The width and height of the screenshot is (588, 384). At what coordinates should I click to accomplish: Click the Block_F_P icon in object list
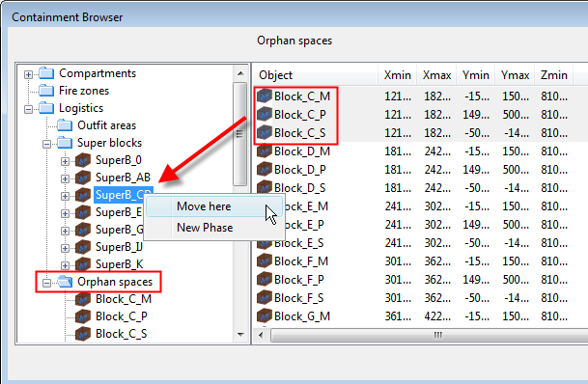tap(265, 280)
